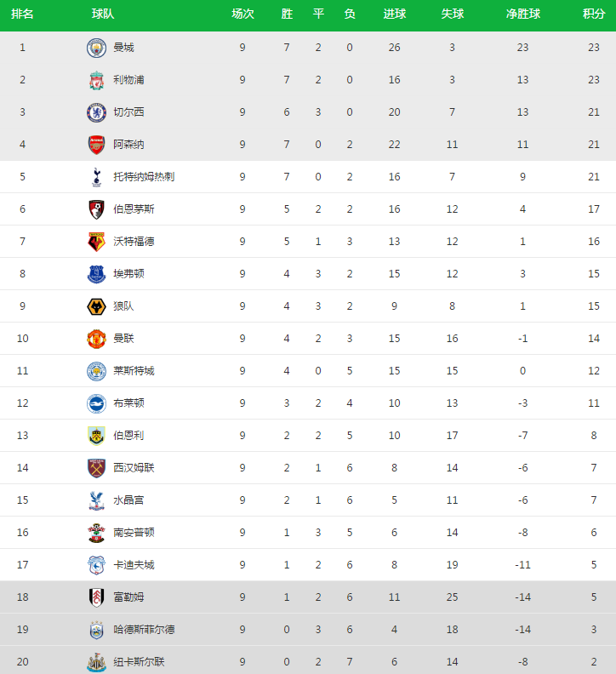The height and width of the screenshot is (674, 616).
Task: Click the Arsenal club crest
Action: coord(96,145)
